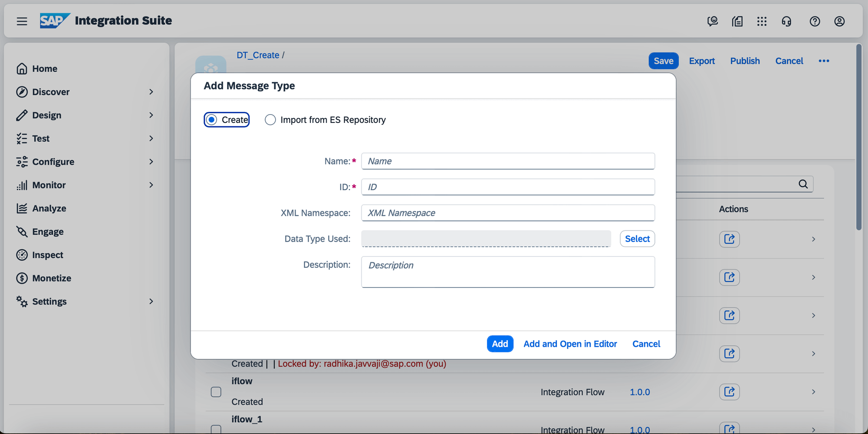Image resolution: width=868 pixels, height=434 pixels.
Task: Expand the Settings navigation section
Action: (151, 301)
